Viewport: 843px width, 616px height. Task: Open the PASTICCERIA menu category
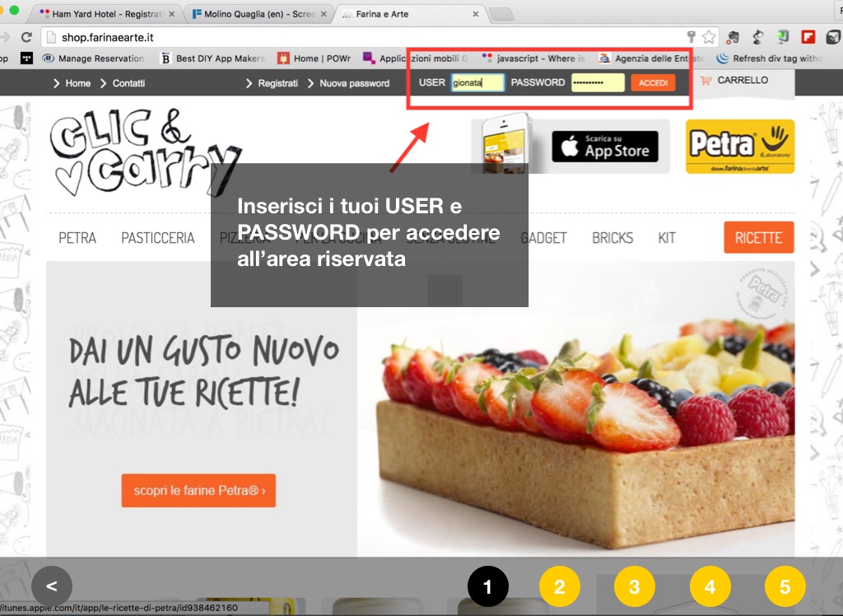click(x=157, y=238)
